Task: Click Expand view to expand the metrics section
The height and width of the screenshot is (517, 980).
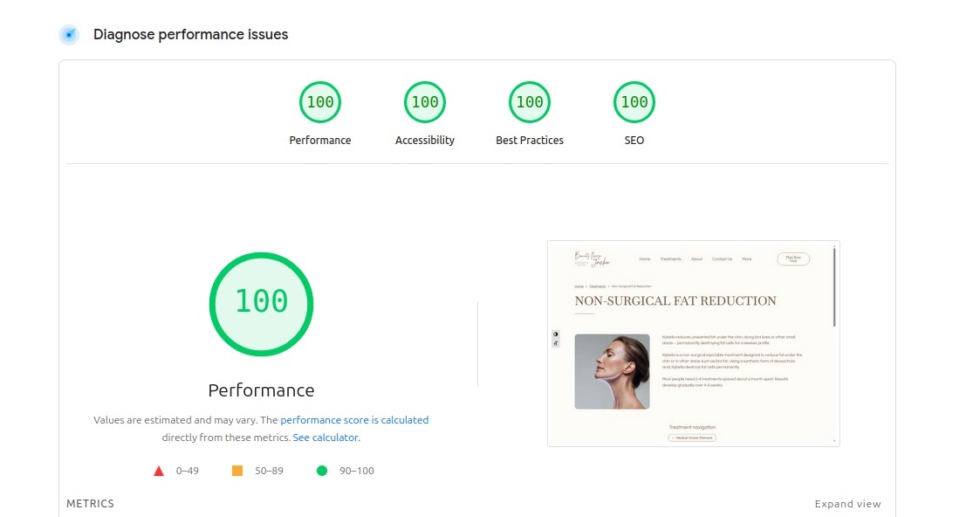Action: [x=847, y=504]
